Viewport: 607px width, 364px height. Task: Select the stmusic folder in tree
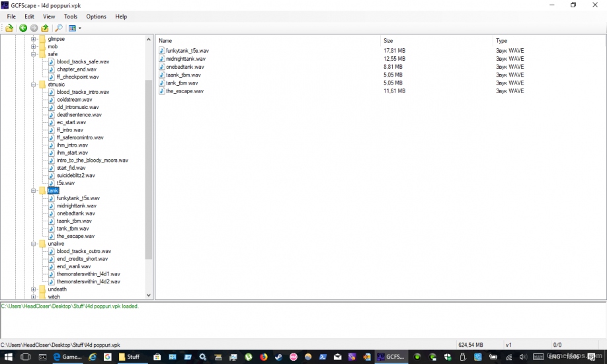56,85
